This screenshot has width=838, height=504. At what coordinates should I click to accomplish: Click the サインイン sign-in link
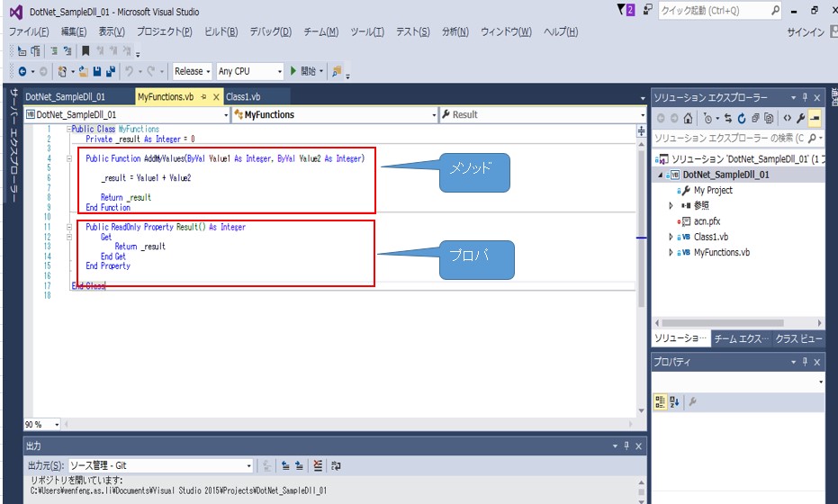tap(806, 32)
